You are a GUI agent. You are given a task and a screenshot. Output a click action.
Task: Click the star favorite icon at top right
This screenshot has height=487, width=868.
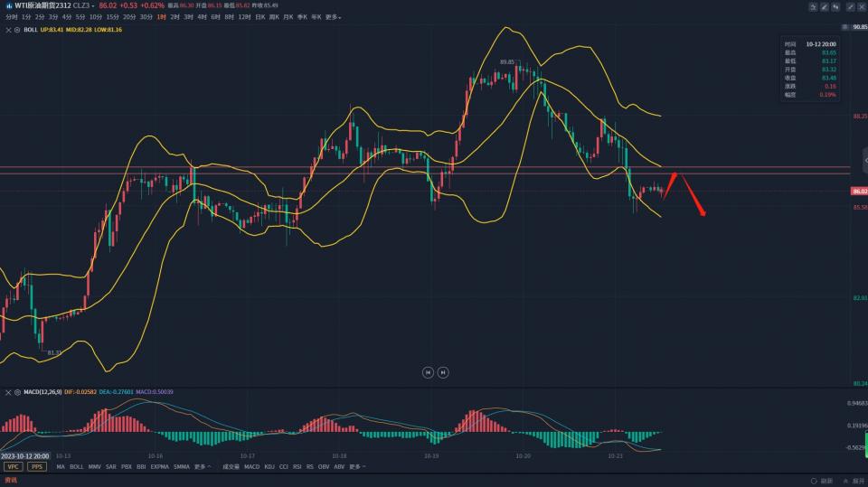coord(813,6)
